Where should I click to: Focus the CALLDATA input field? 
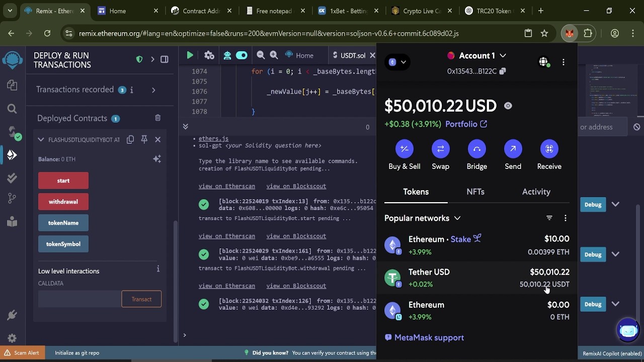(x=79, y=299)
